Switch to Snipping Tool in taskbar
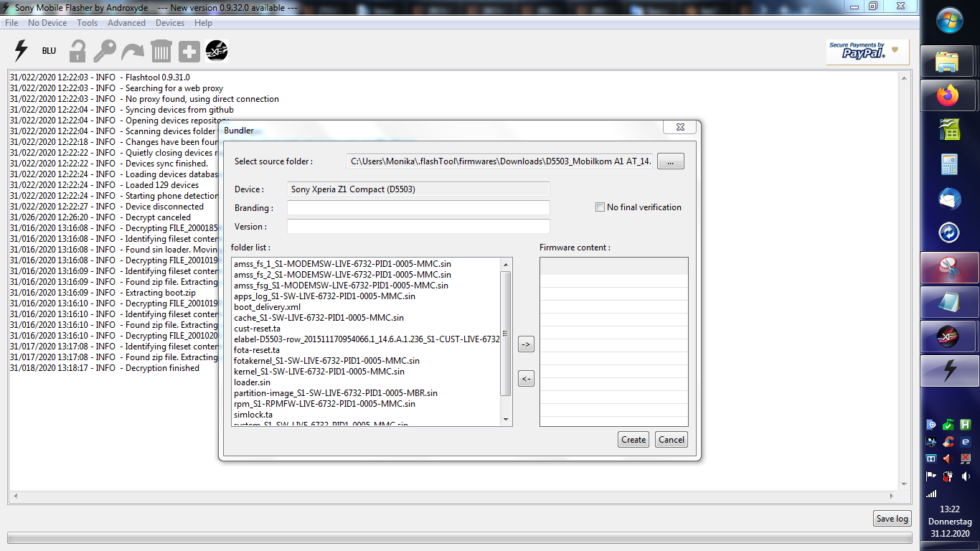The image size is (980, 551). click(950, 268)
